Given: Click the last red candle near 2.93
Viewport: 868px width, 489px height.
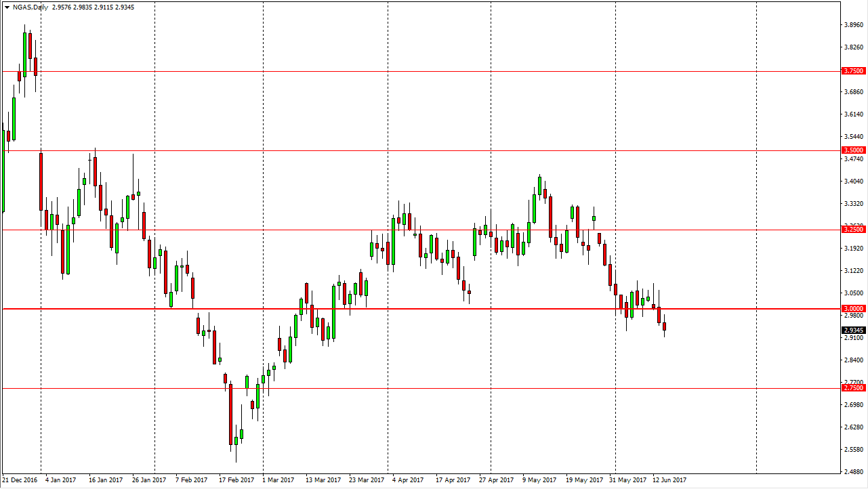Looking at the screenshot, I should [664, 326].
